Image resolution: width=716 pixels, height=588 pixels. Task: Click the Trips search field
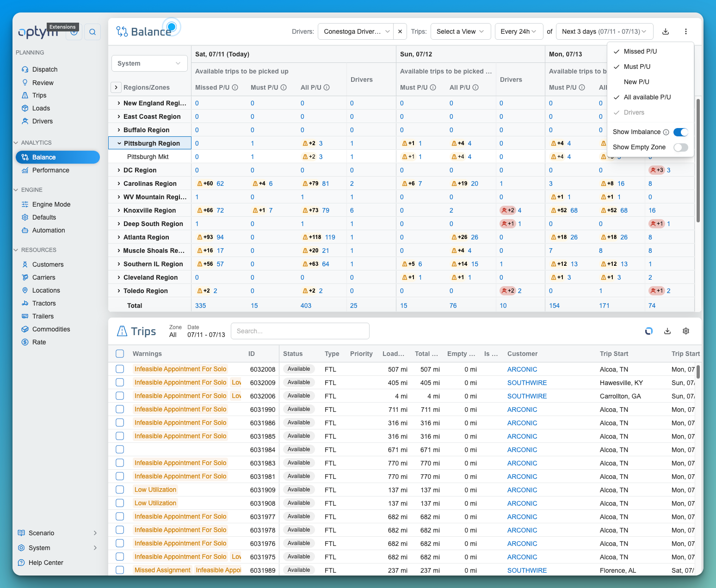[x=300, y=331]
